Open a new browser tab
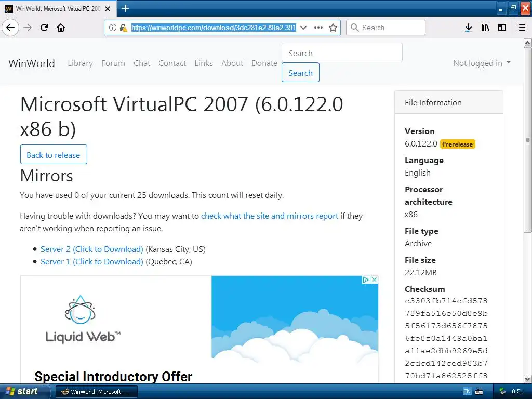This screenshot has height=399, width=532. point(125,8)
